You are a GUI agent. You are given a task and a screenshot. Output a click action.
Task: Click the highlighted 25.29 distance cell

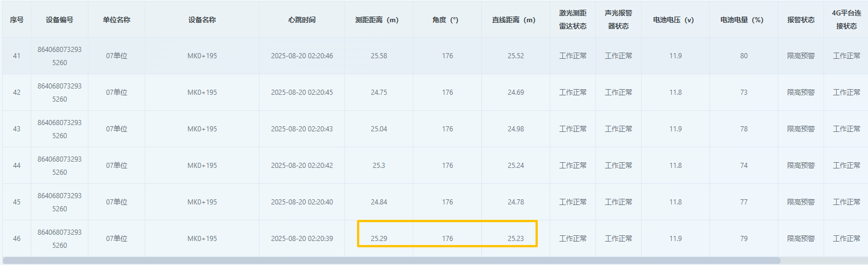(x=379, y=239)
